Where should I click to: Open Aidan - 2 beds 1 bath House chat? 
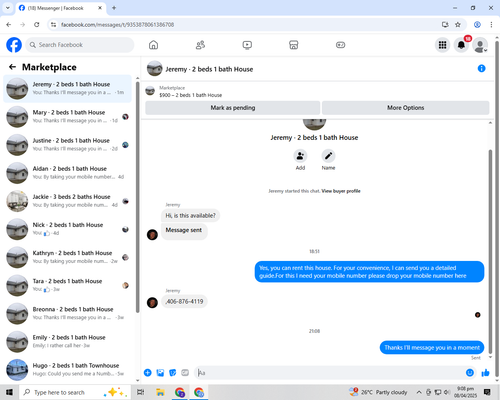pos(67,173)
